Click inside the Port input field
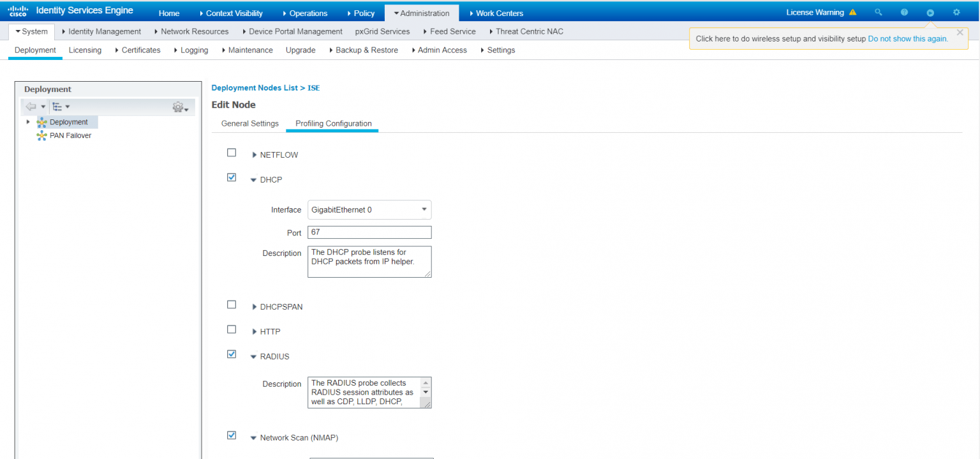The image size is (980, 459). pyautogui.click(x=369, y=232)
